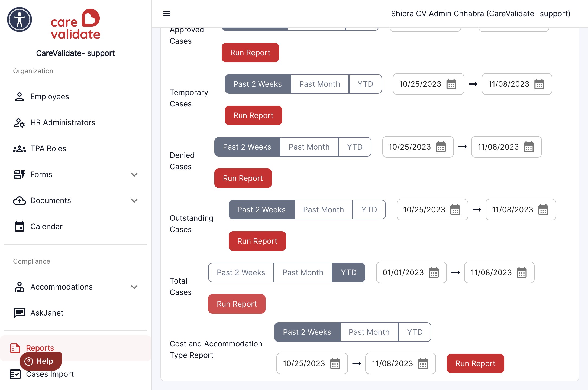The height and width of the screenshot is (390, 588).
Task: Go to TPA Roles
Action: point(48,149)
